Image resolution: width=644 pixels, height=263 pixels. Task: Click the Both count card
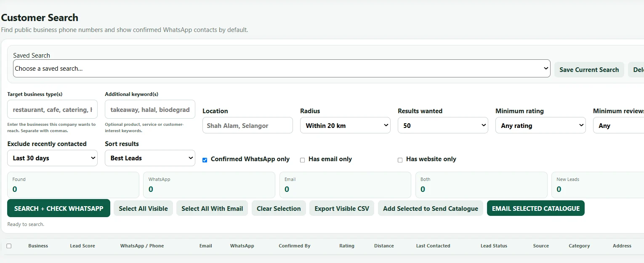[x=481, y=185]
